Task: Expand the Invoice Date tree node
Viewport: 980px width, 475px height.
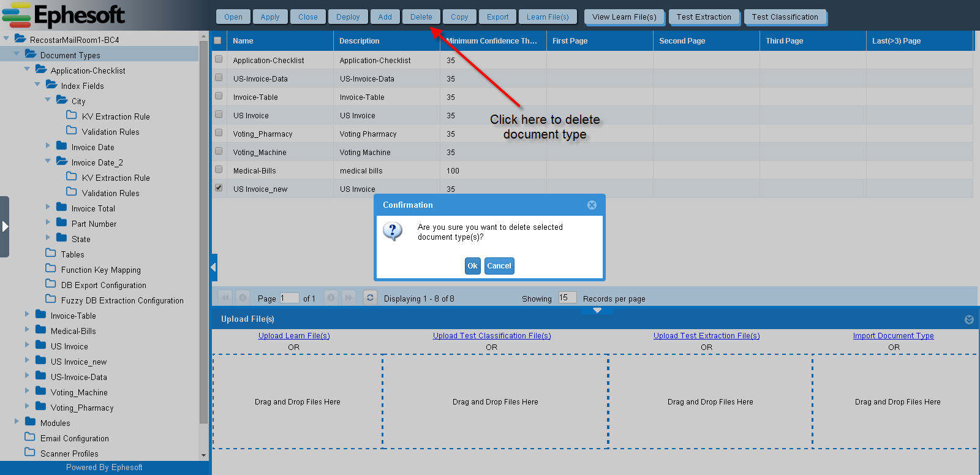Action: point(48,146)
